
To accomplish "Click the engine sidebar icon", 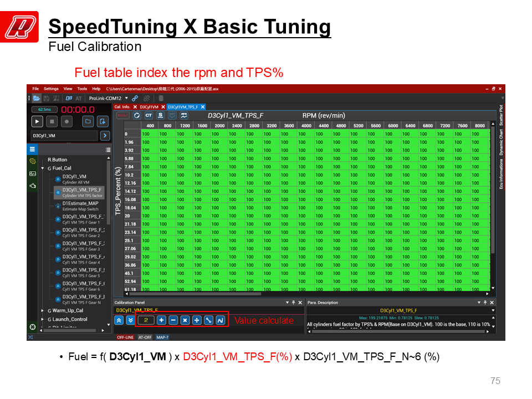I will 33,186.
